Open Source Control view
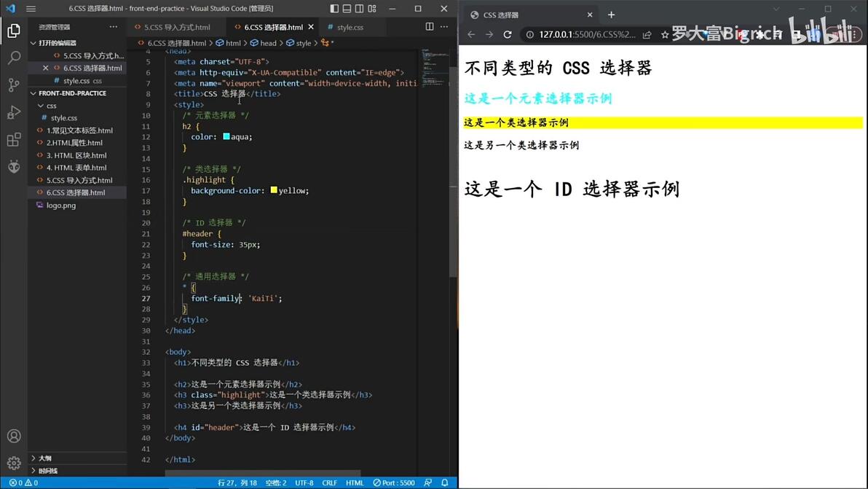868x489 pixels. tap(14, 85)
